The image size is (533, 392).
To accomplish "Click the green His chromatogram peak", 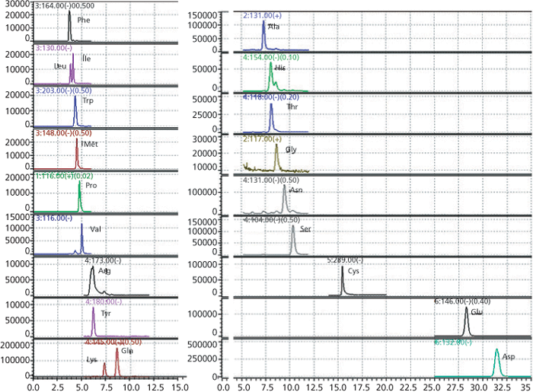I will [271, 76].
